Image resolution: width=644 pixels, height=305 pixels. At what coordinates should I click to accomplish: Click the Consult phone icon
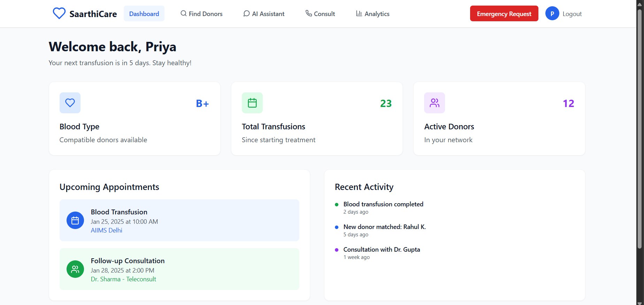pyautogui.click(x=309, y=13)
